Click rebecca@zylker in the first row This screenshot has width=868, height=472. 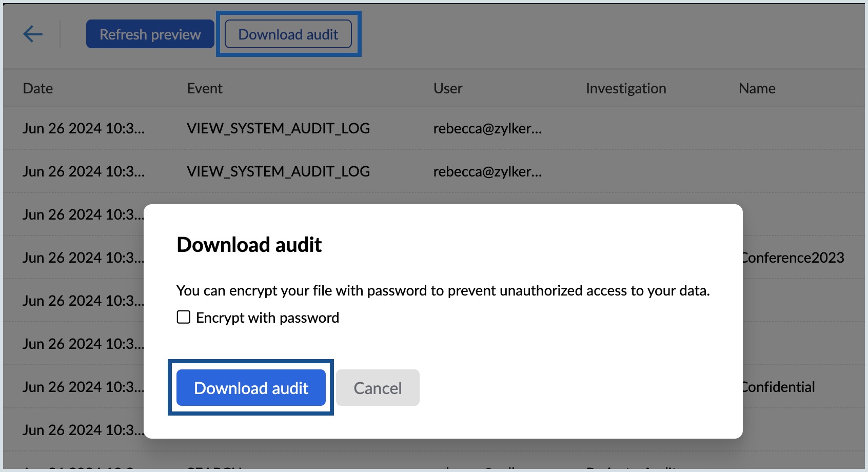(486, 128)
